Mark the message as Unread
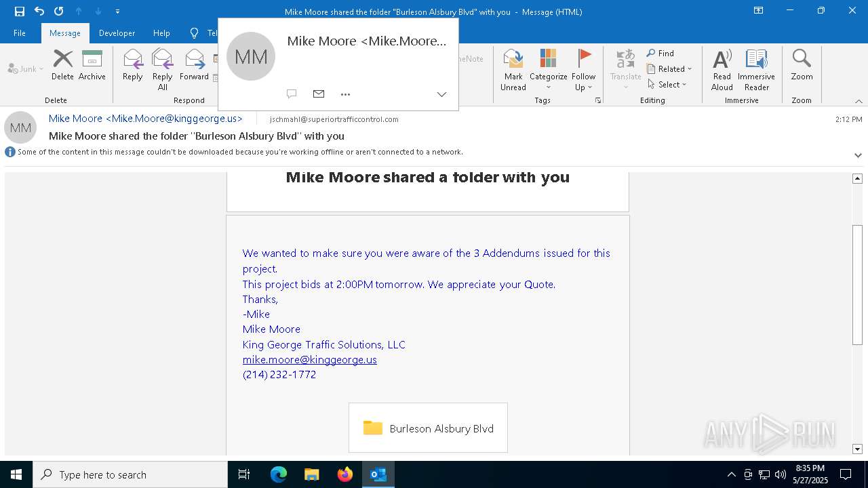 [x=513, y=70]
